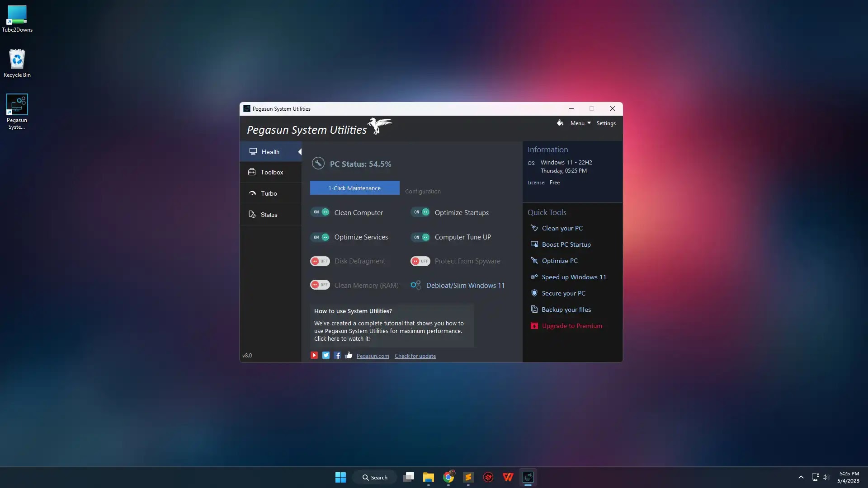Turn off the Clean Computer toggle

[320, 212]
